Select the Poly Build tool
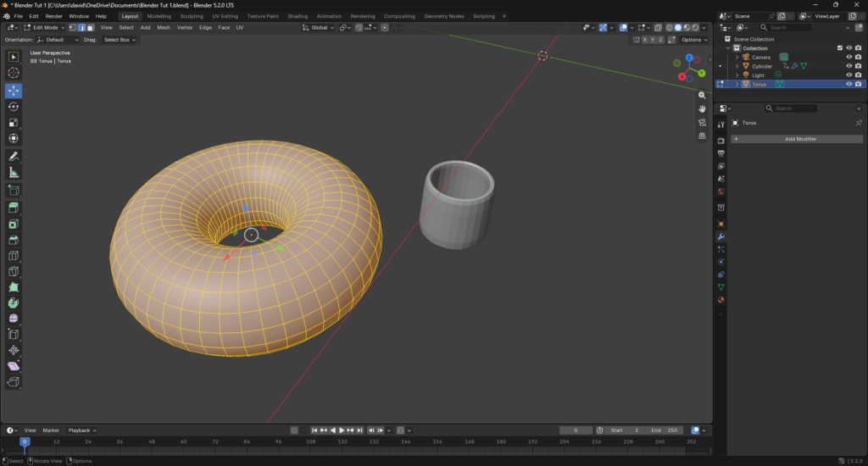This screenshot has height=466, width=868. coord(14,286)
